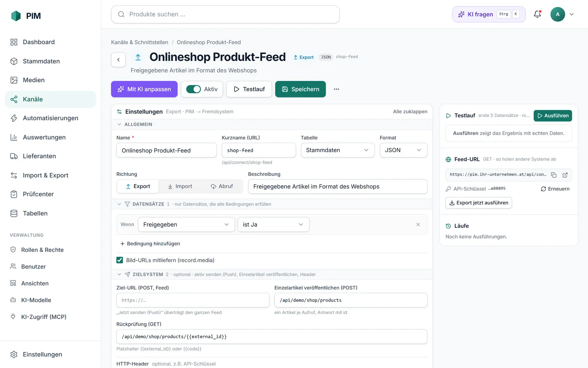
Task: Run test with Ausführen button
Action: coord(553,116)
